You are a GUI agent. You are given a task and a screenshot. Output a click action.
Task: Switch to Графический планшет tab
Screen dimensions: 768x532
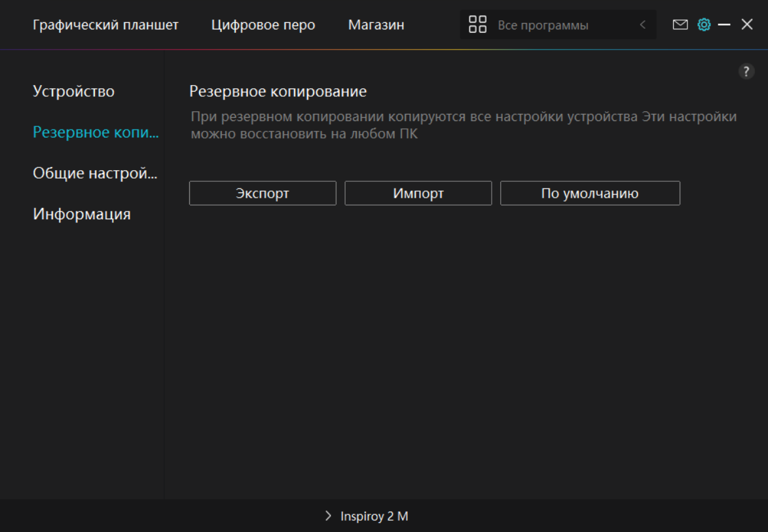105,25
